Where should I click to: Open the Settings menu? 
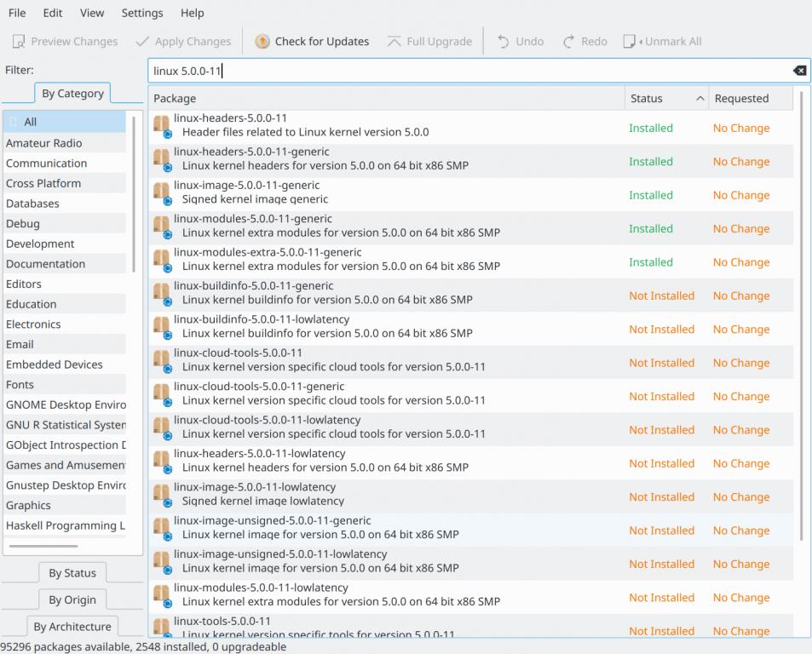click(141, 13)
